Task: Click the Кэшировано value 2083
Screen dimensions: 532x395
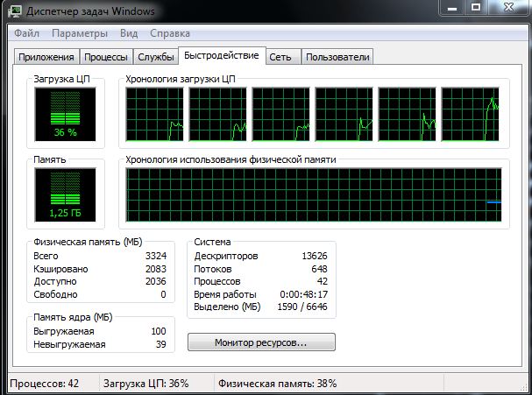Action: 156,269
